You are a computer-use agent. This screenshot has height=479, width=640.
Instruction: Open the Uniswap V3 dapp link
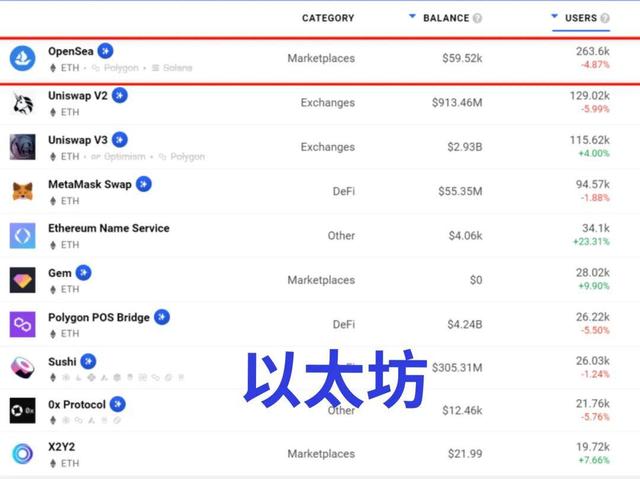tap(78, 140)
